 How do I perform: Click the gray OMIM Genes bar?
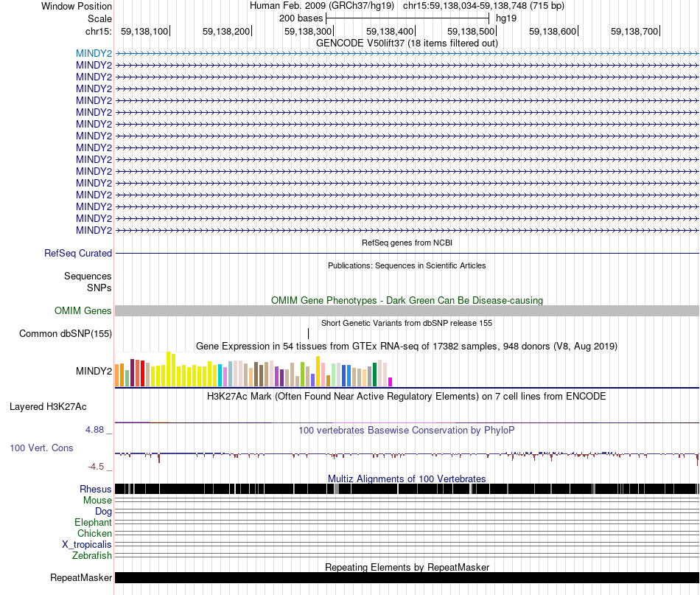(x=407, y=311)
